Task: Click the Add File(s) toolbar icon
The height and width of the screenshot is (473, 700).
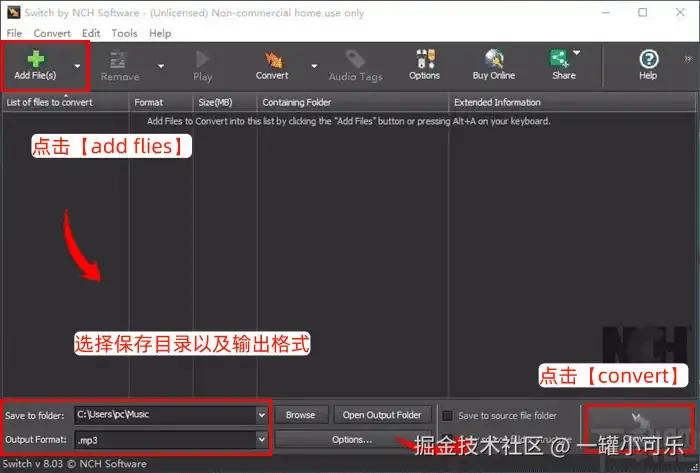Action: (35, 65)
